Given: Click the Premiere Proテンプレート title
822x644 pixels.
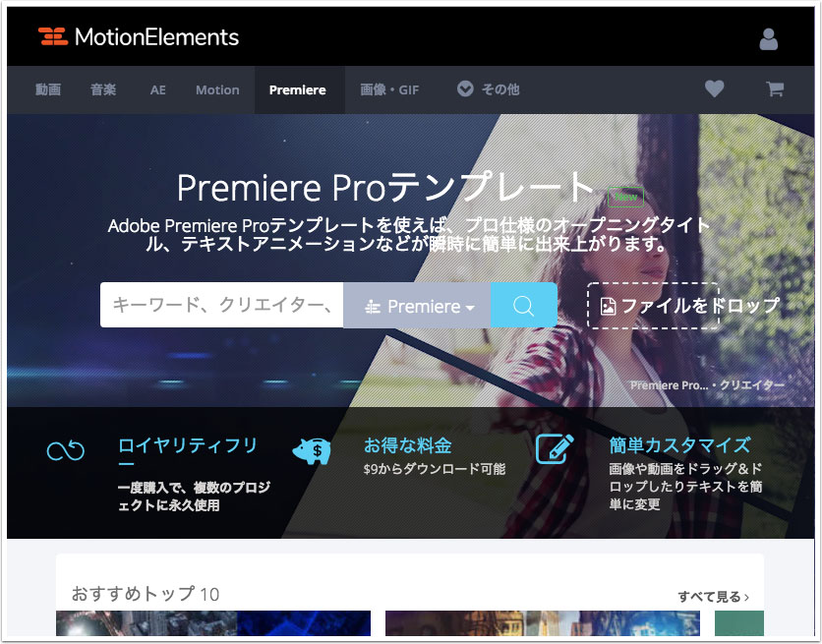Looking at the screenshot, I should 385,187.
